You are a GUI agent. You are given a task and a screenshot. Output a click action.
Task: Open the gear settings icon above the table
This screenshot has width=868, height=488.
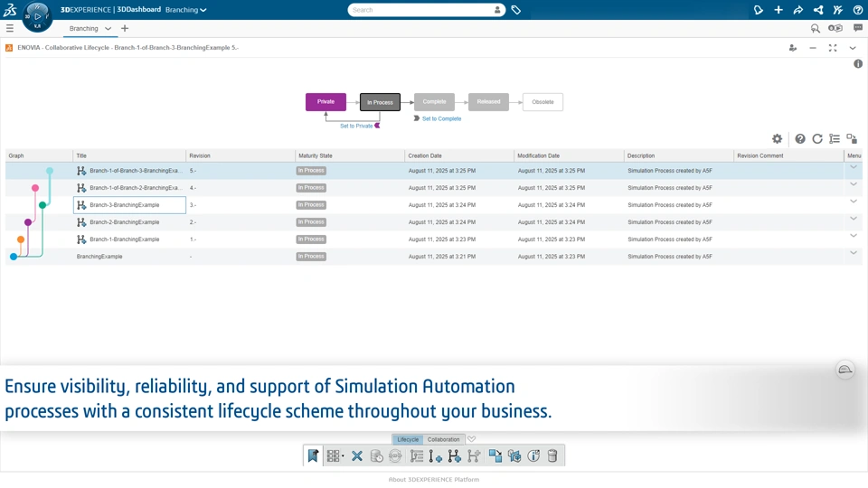tap(778, 139)
